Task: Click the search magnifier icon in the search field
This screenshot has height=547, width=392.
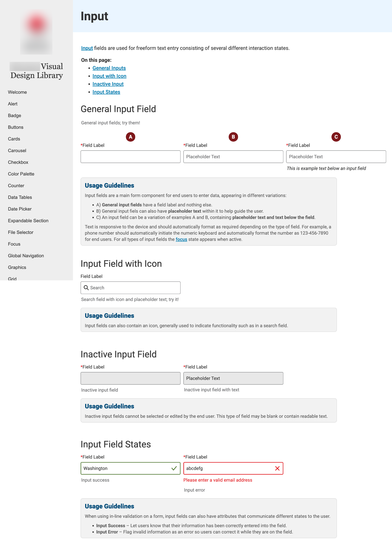Action: coord(86,287)
